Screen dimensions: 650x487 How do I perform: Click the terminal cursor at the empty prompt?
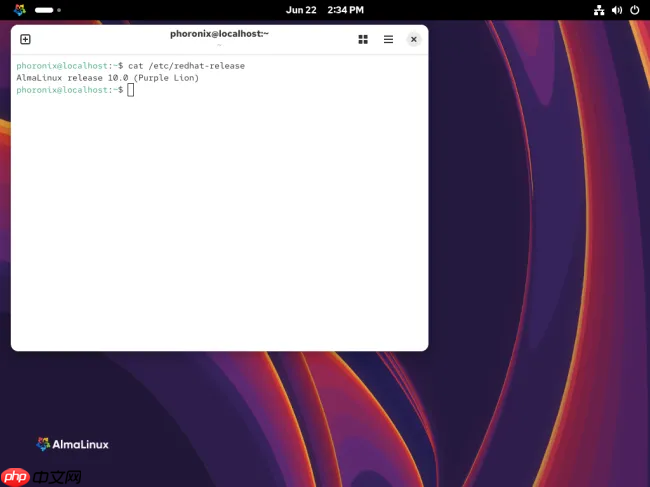(x=131, y=90)
